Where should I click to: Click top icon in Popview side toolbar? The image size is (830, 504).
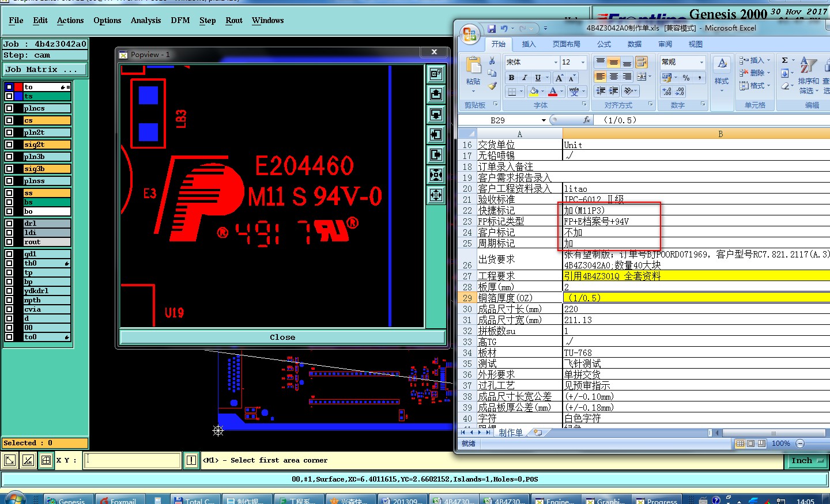(x=436, y=74)
